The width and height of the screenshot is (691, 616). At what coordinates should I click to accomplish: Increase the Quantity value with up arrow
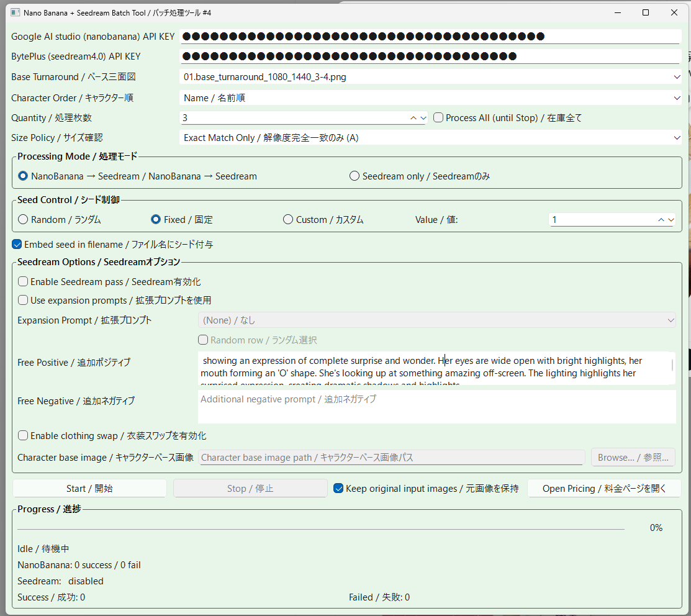click(x=413, y=117)
